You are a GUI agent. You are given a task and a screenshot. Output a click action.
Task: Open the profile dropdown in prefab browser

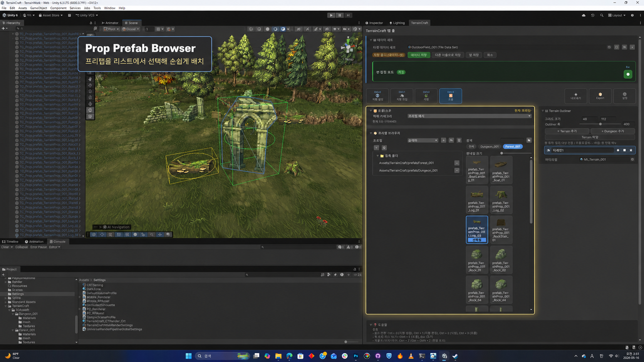point(423,140)
